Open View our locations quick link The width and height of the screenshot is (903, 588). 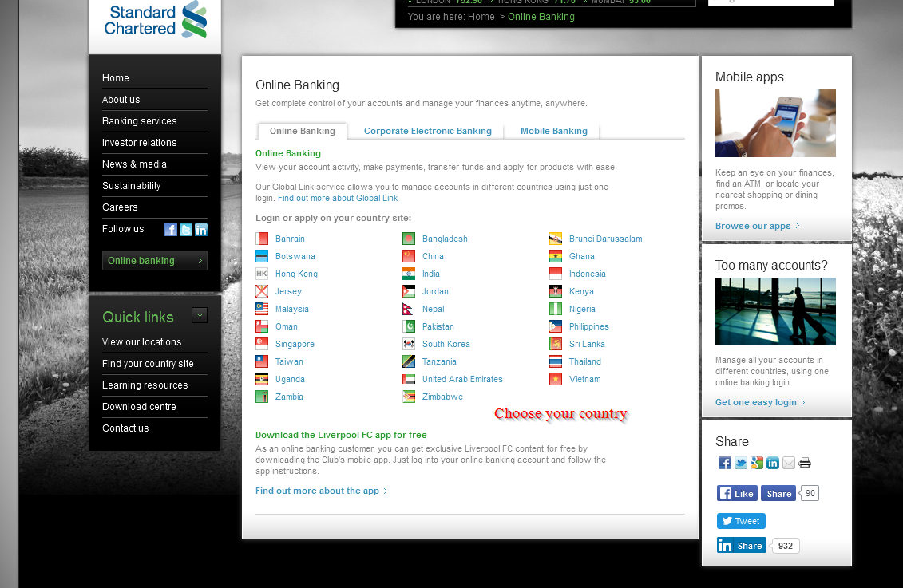pos(141,341)
